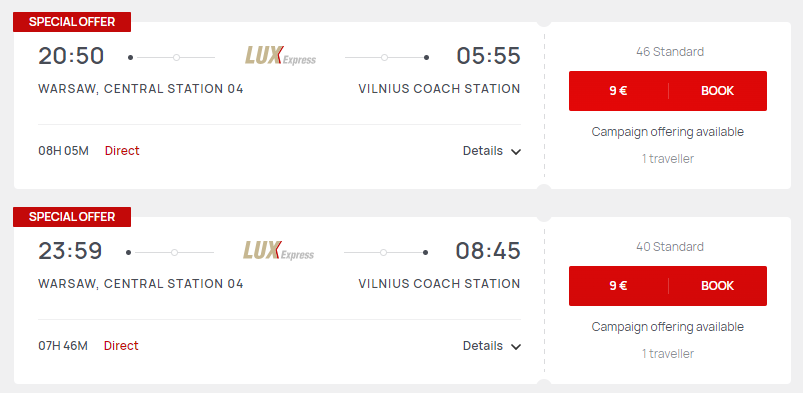The image size is (803, 393).
Task: Click the first stop marker after 20:50 departure
Action: click(176, 58)
